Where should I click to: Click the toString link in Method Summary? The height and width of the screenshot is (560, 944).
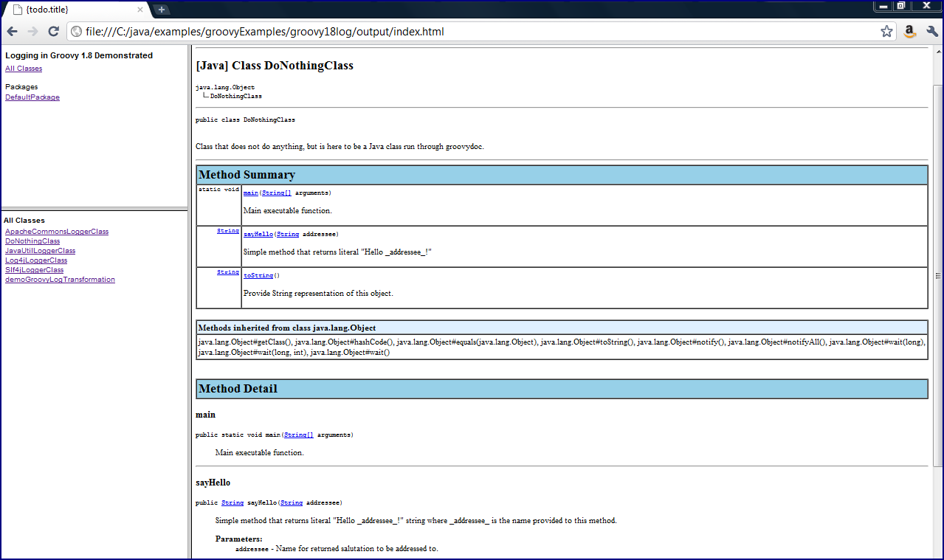point(258,275)
